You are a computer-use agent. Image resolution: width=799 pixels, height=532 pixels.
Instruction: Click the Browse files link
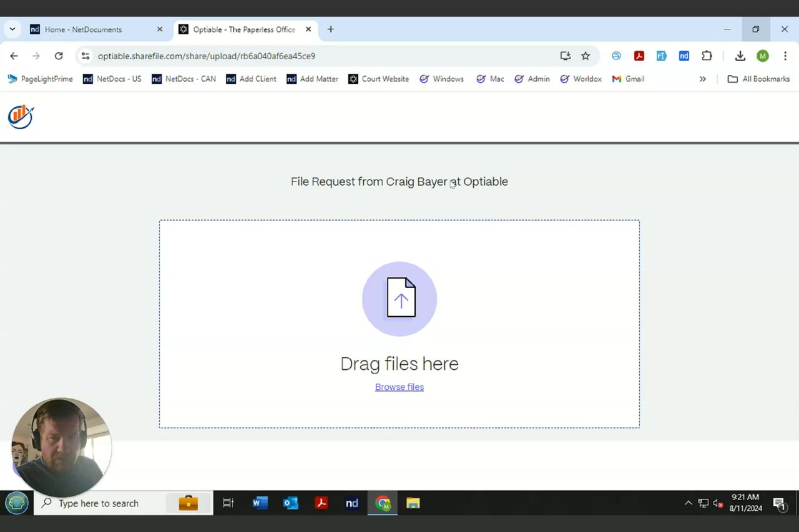pos(399,387)
